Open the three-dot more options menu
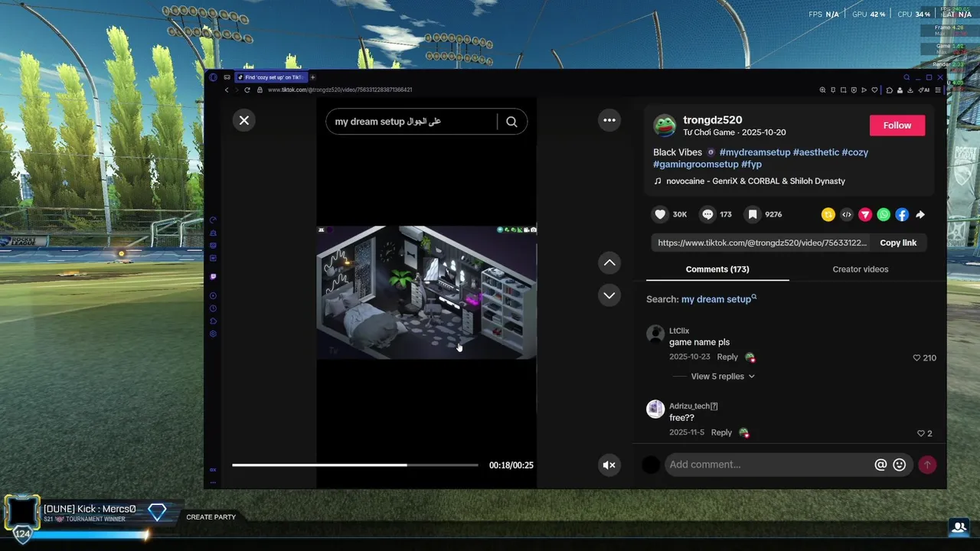Viewport: 980px width, 551px height. [609, 120]
